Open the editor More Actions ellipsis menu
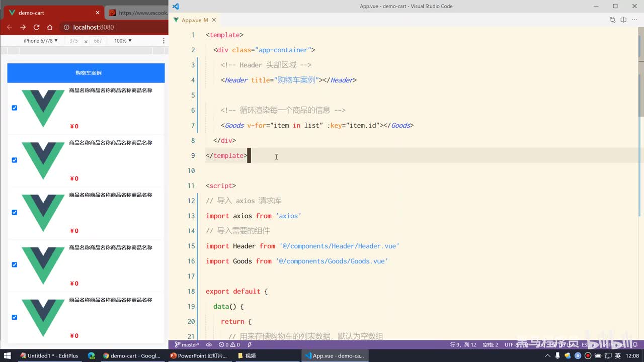 (x=634, y=20)
